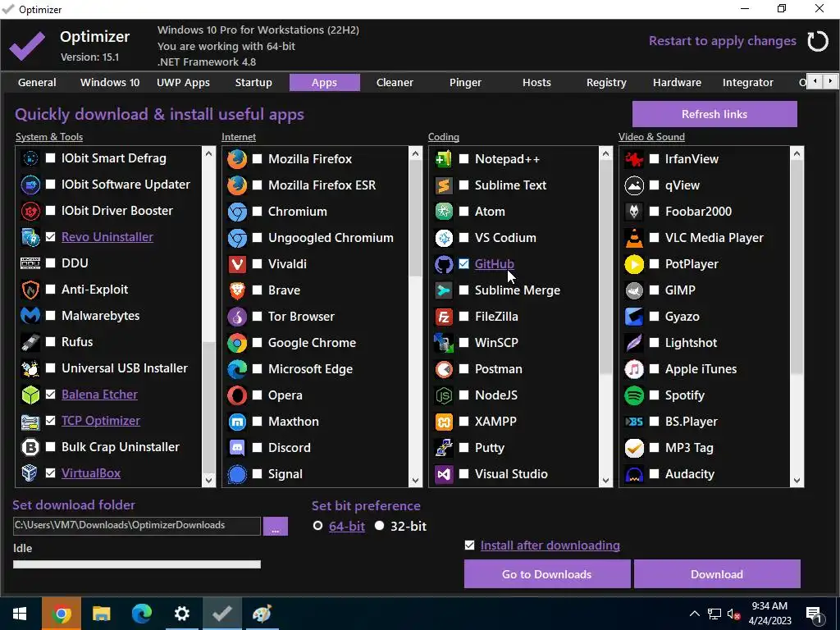Browse download folder with ellipsis button
This screenshot has height=630, width=840.
[x=276, y=526]
